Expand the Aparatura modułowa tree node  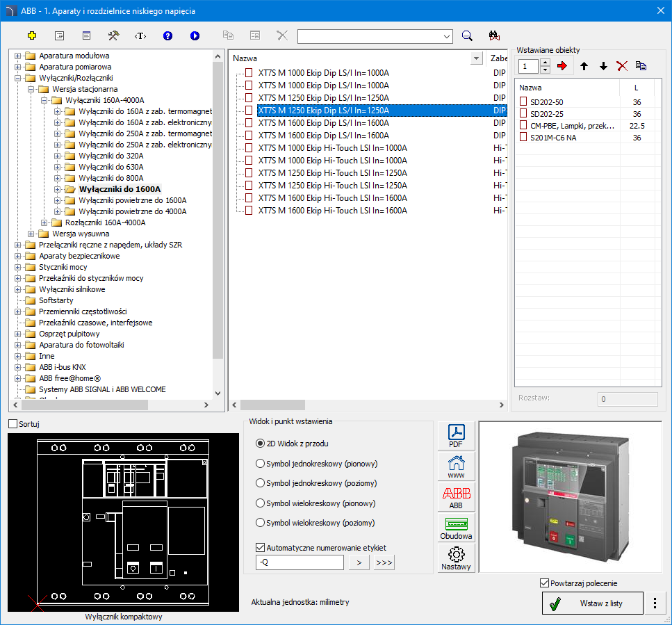click(17, 56)
